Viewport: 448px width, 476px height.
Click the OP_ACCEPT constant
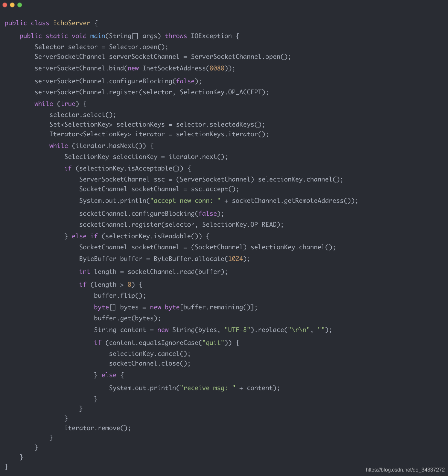click(245, 92)
